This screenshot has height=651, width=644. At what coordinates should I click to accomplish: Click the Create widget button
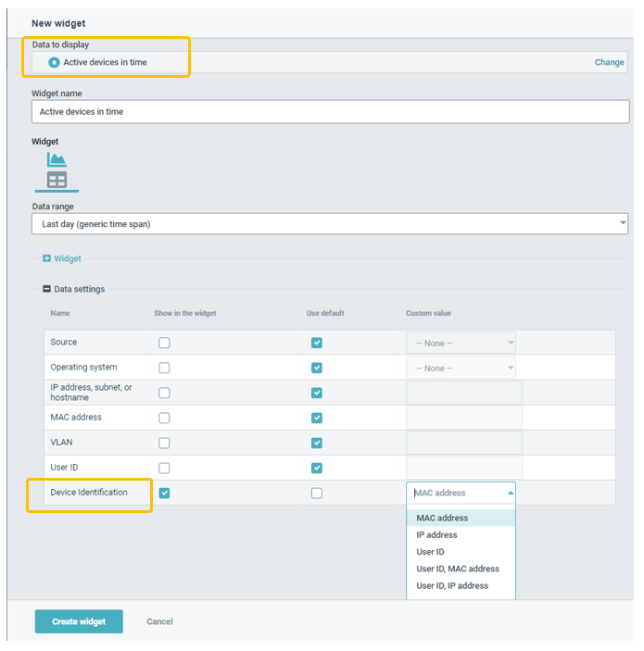(79, 621)
